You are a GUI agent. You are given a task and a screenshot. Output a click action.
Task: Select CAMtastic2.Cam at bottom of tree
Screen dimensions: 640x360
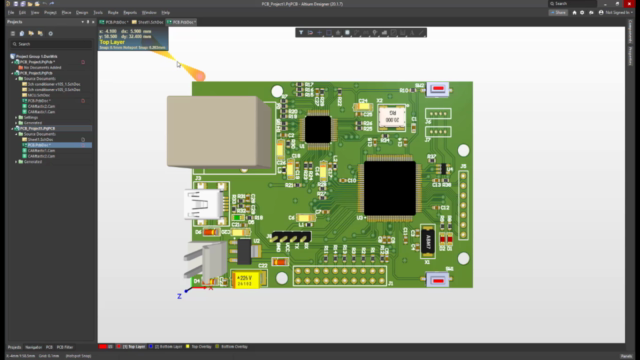[41, 156]
